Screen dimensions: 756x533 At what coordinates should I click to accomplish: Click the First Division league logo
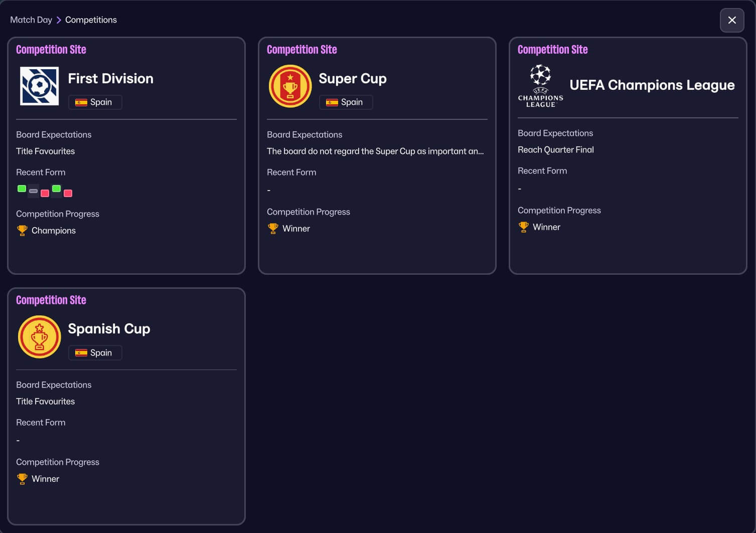click(x=39, y=86)
